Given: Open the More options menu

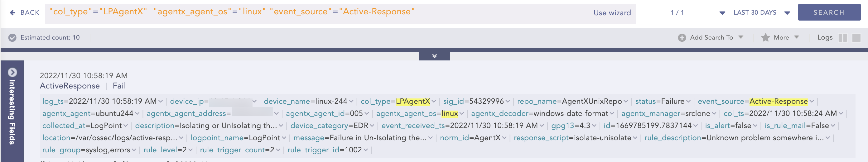Looking at the screenshot, I should 797,37.
